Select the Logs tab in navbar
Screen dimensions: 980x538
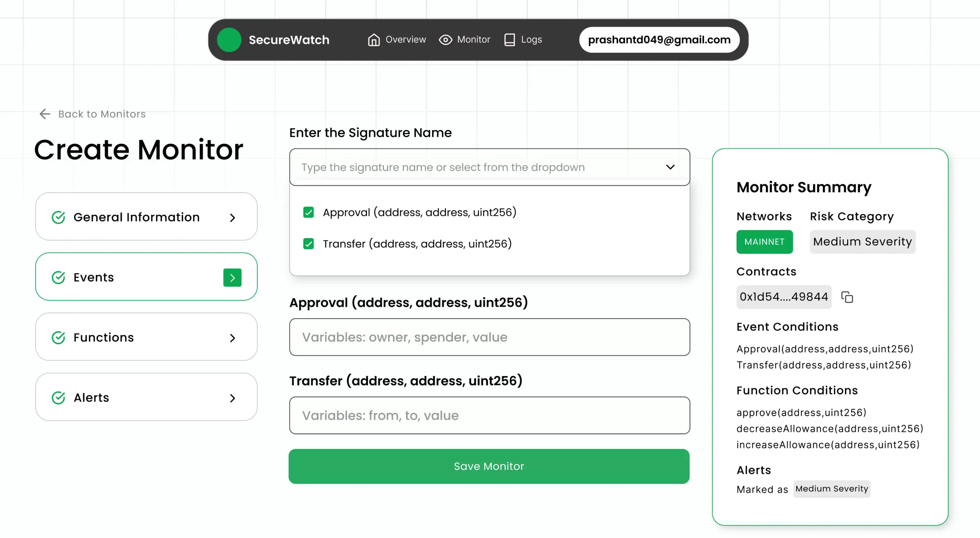click(x=531, y=40)
